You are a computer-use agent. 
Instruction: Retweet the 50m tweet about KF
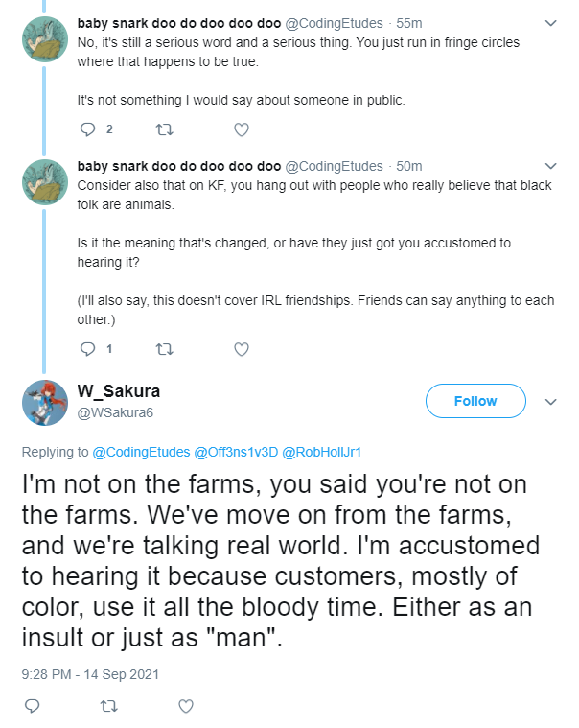pyautogui.click(x=164, y=349)
